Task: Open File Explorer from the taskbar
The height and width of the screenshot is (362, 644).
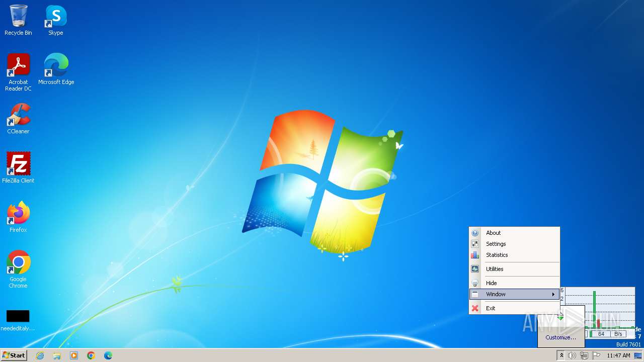Action: (57, 355)
